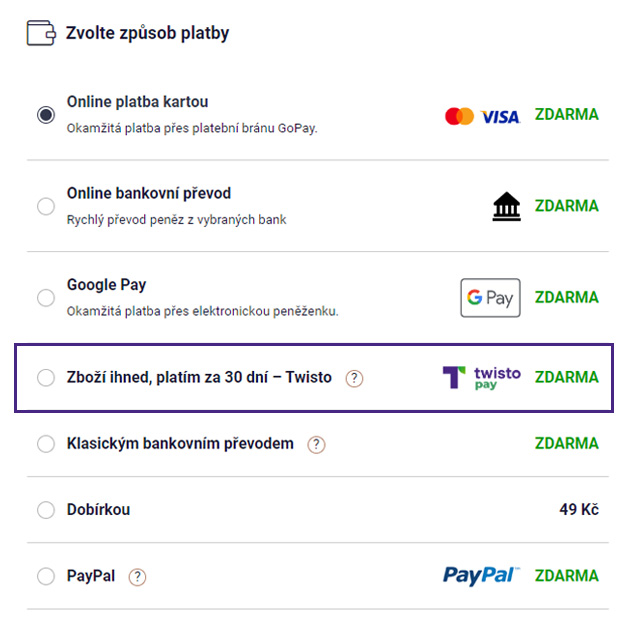
Task: Select Online bankovní převod radio option
Action: click(45, 206)
